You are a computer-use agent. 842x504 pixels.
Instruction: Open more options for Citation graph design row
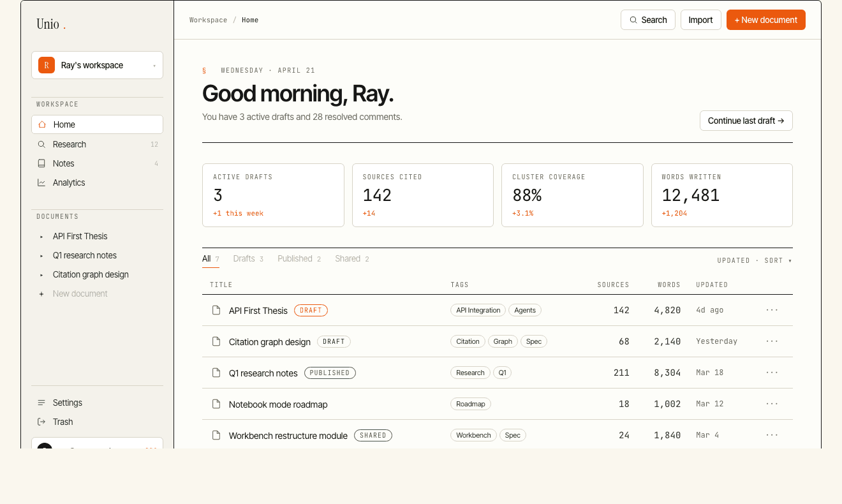pyautogui.click(x=772, y=341)
